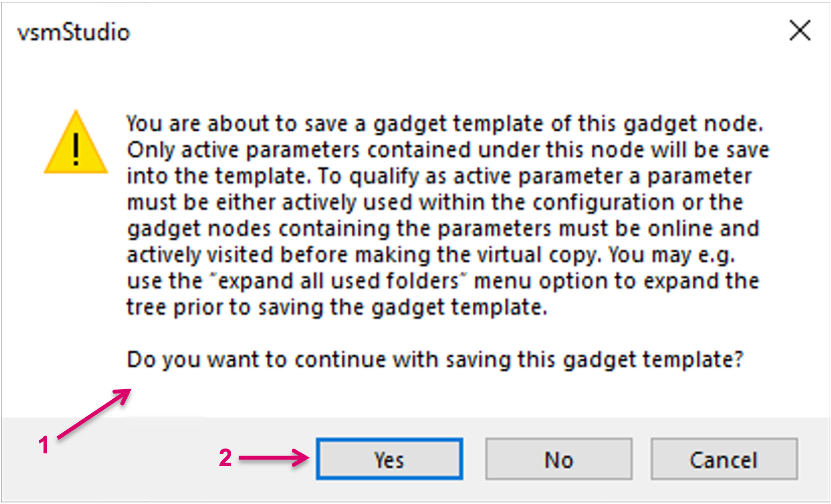831x504 pixels.
Task: Click the "tree prior to saving" line
Action: pyautogui.click(x=337, y=307)
